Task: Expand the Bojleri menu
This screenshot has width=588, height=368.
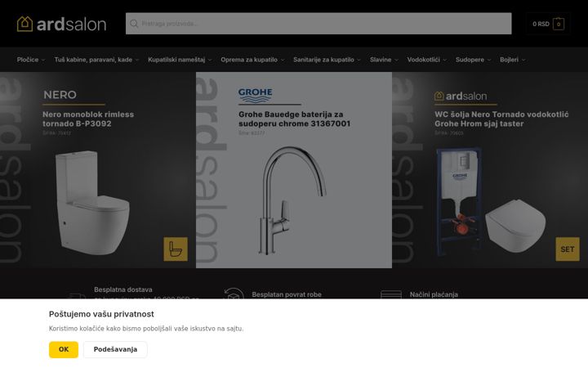Action: 512,60
